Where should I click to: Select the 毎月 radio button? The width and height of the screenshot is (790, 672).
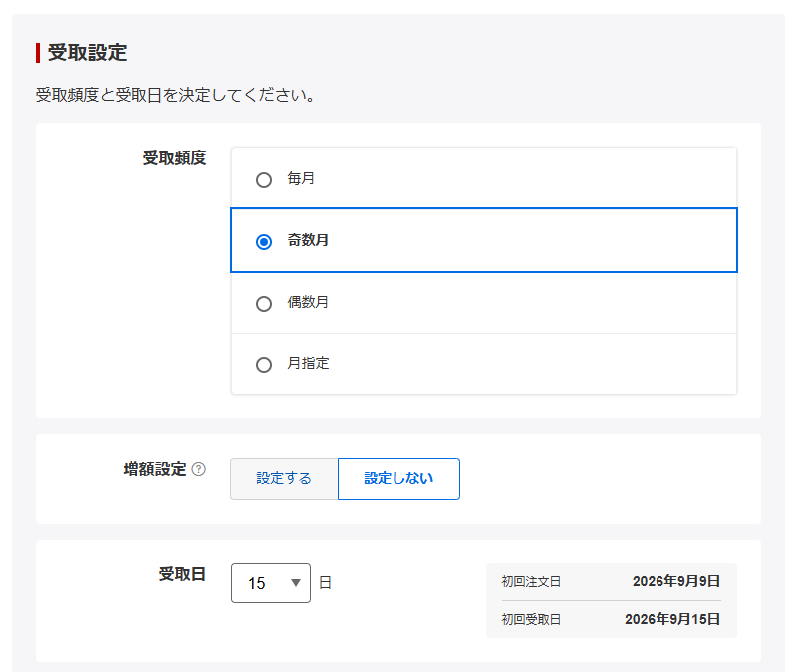[x=264, y=180]
